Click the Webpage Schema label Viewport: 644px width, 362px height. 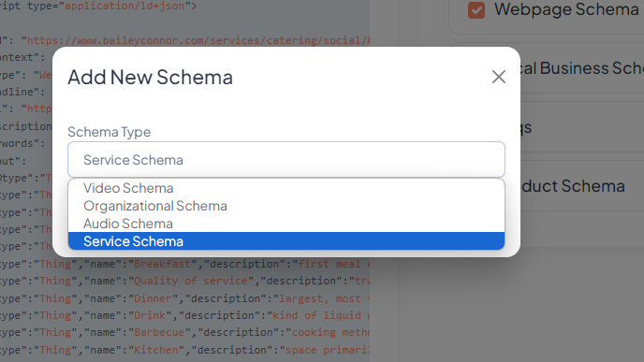[x=566, y=9]
